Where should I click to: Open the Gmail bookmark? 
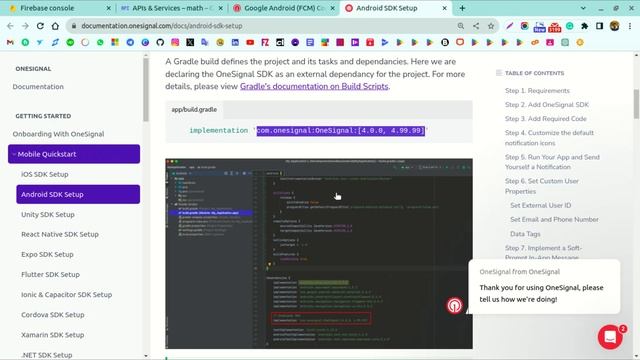coord(10,42)
